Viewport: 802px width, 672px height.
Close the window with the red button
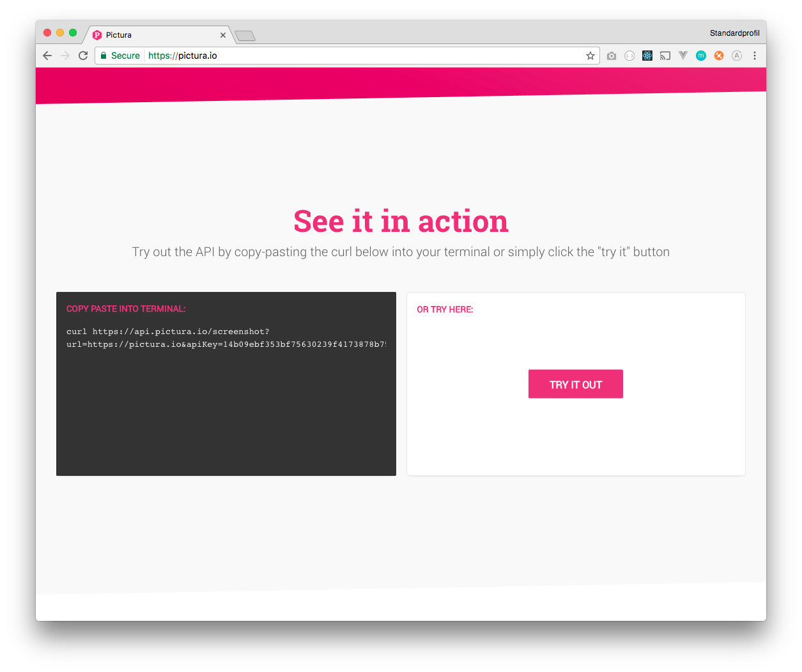[47, 33]
